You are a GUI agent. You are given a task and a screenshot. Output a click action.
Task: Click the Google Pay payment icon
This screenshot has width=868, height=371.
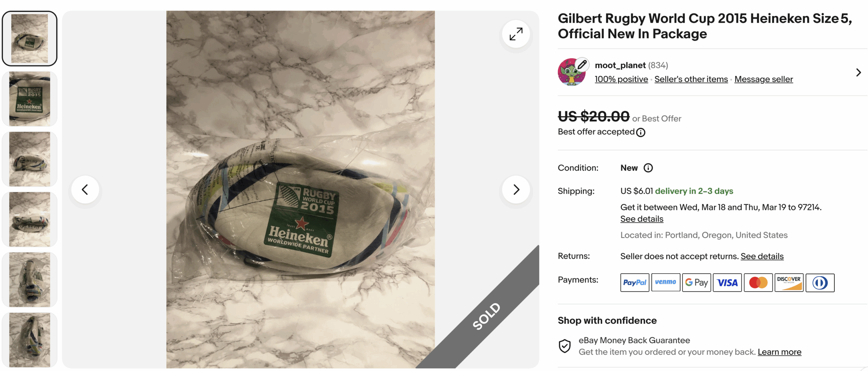(696, 282)
